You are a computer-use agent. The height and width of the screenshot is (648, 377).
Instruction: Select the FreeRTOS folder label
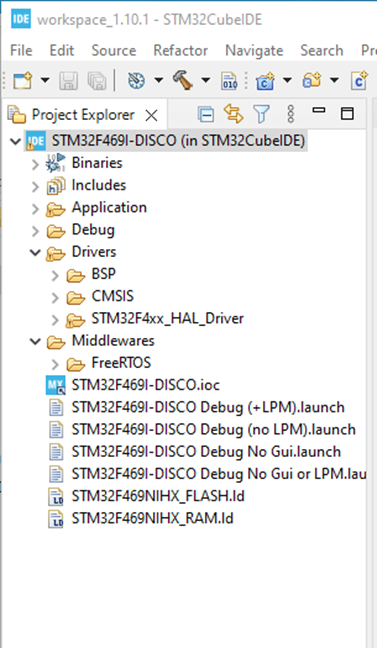point(121,363)
